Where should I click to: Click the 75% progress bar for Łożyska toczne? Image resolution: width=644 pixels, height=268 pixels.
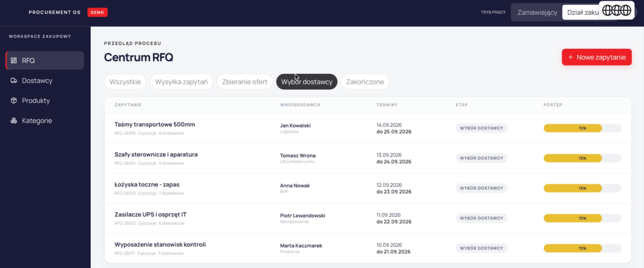582,188
